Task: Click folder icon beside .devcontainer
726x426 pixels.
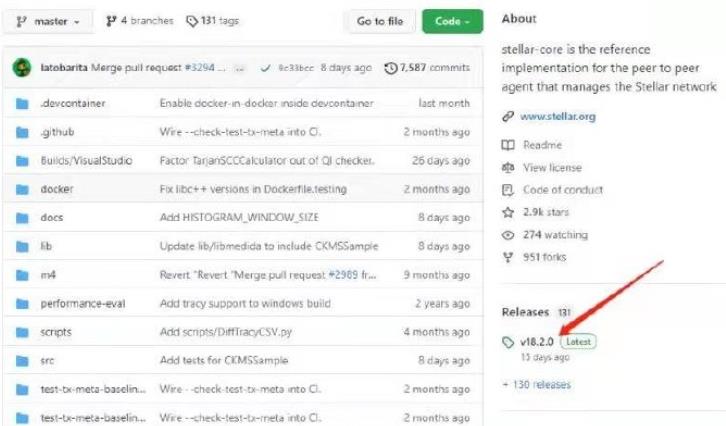Action: tap(22, 104)
